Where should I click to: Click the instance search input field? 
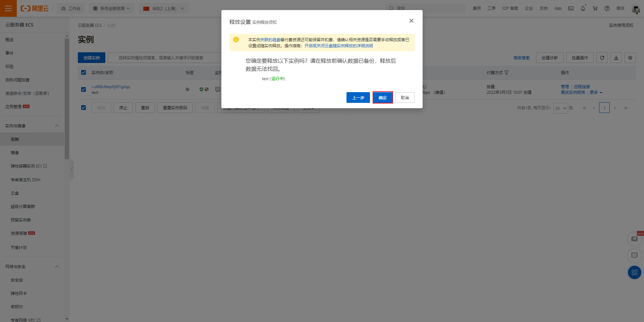tap(164, 58)
